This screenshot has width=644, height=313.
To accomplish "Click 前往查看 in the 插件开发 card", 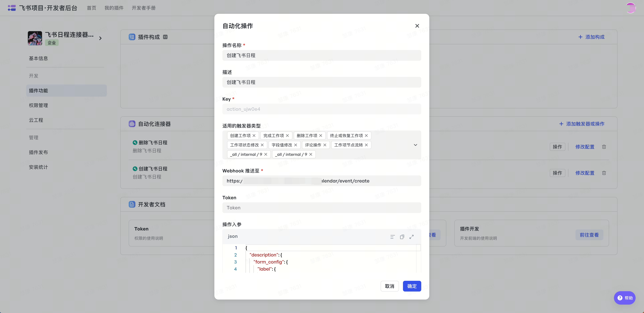I will point(589,235).
